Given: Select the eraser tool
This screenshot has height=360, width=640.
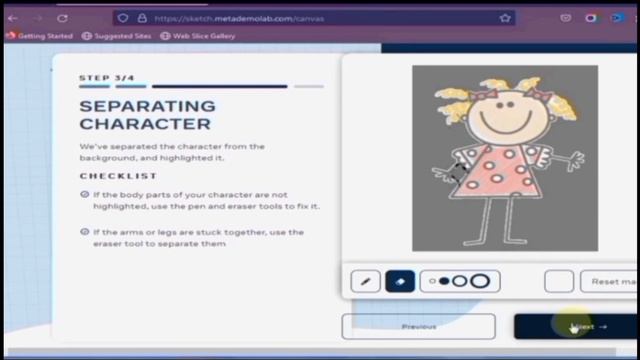Looking at the screenshot, I should pyautogui.click(x=400, y=281).
